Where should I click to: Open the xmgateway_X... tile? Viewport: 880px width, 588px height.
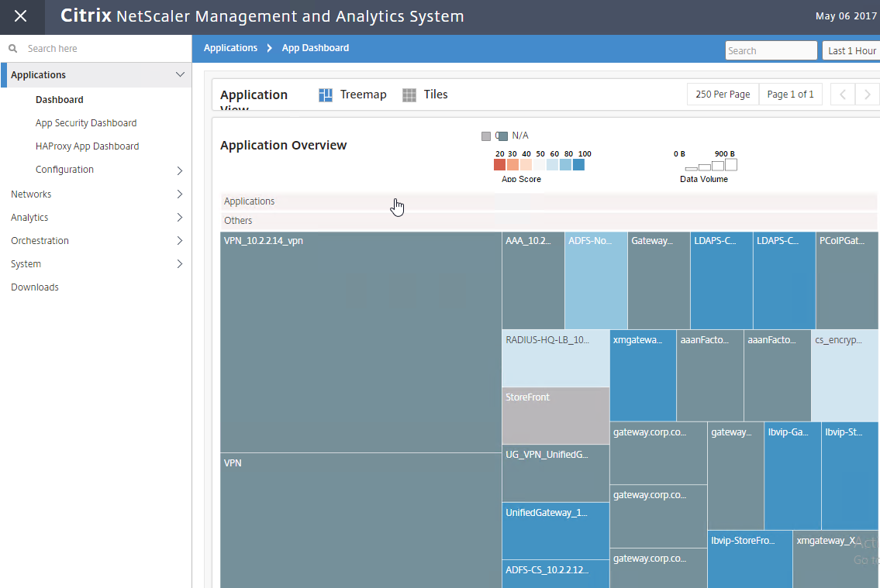tap(836, 559)
